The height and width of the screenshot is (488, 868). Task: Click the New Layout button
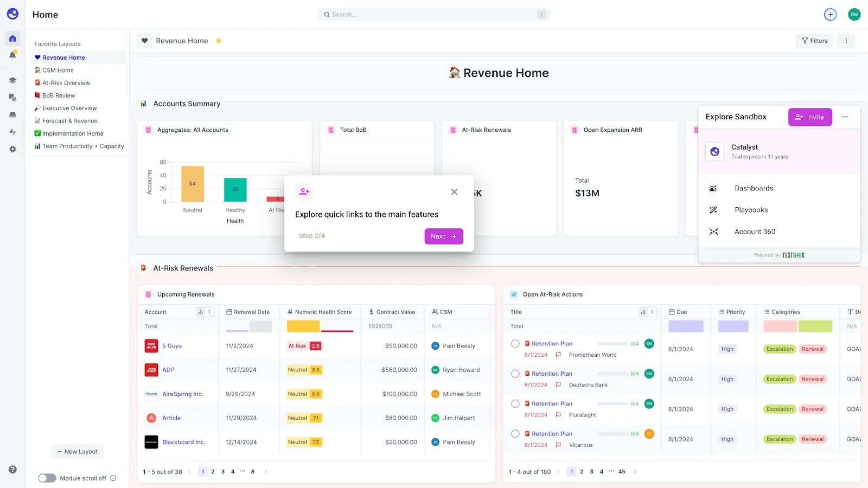(x=78, y=452)
